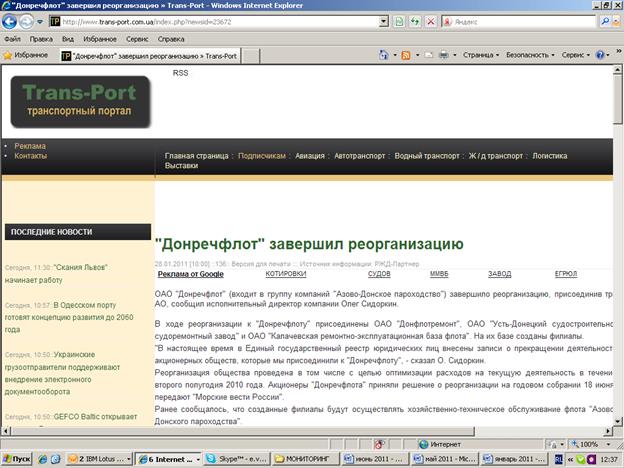This screenshot has width=624, height=468.
Task: Open the Подписчикам nav link
Action: [262, 156]
